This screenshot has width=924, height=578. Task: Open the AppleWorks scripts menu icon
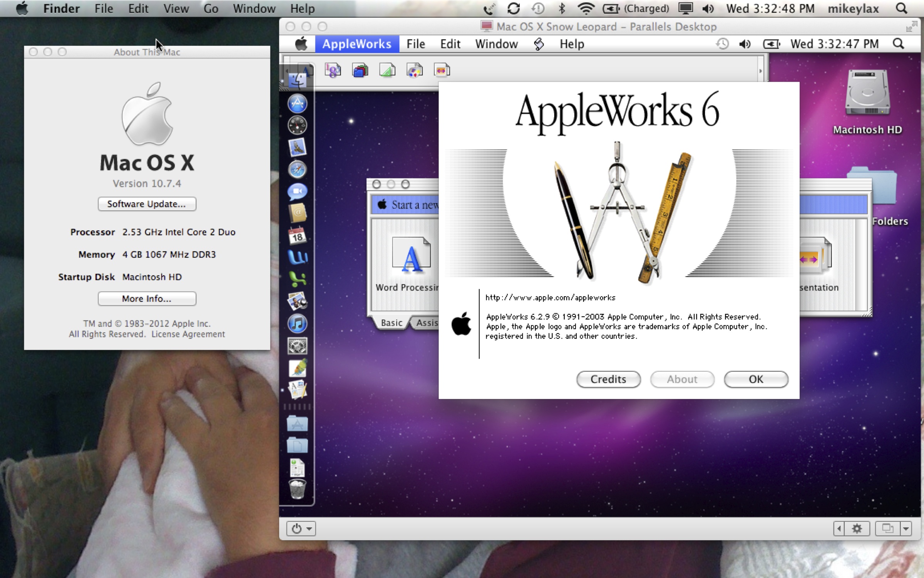(x=539, y=44)
